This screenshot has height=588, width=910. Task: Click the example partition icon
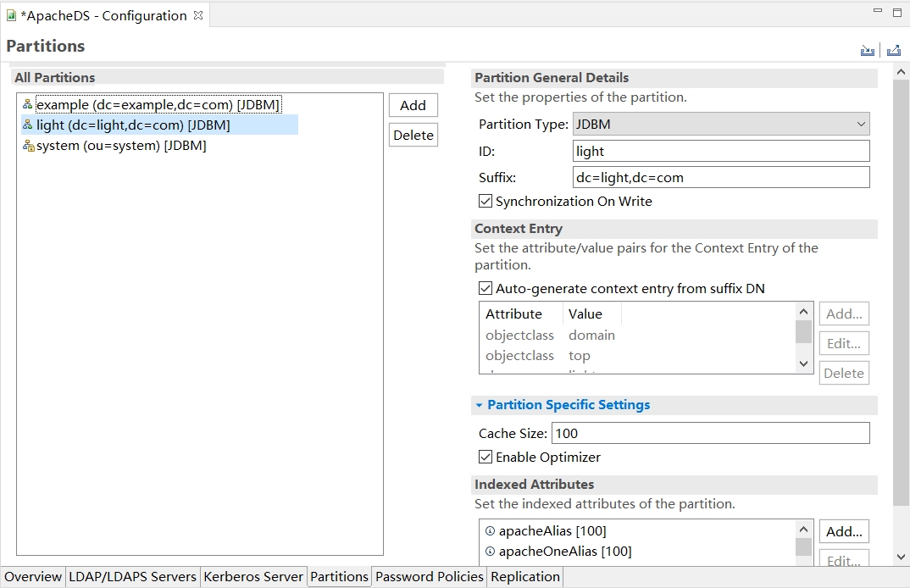point(28,105)
